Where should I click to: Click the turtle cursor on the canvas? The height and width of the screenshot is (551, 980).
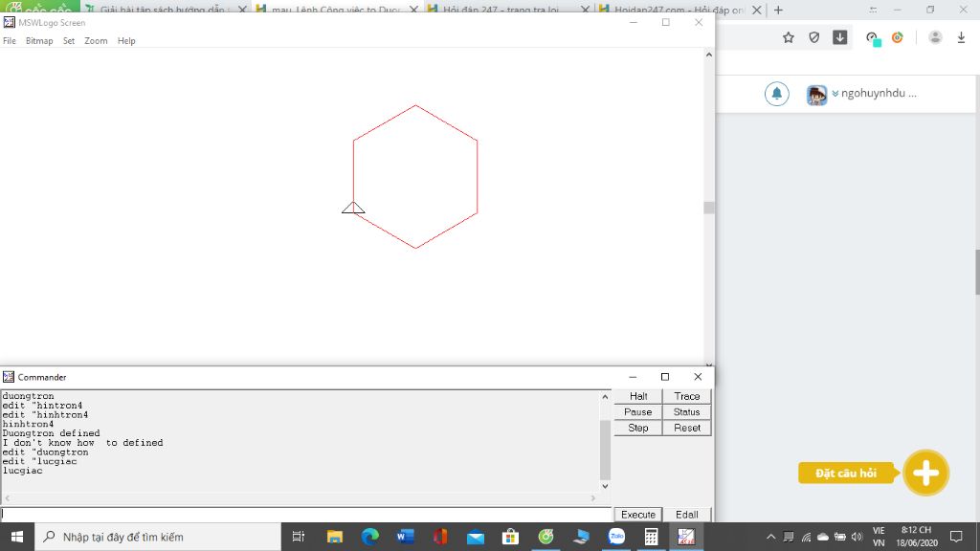(353, 208)
